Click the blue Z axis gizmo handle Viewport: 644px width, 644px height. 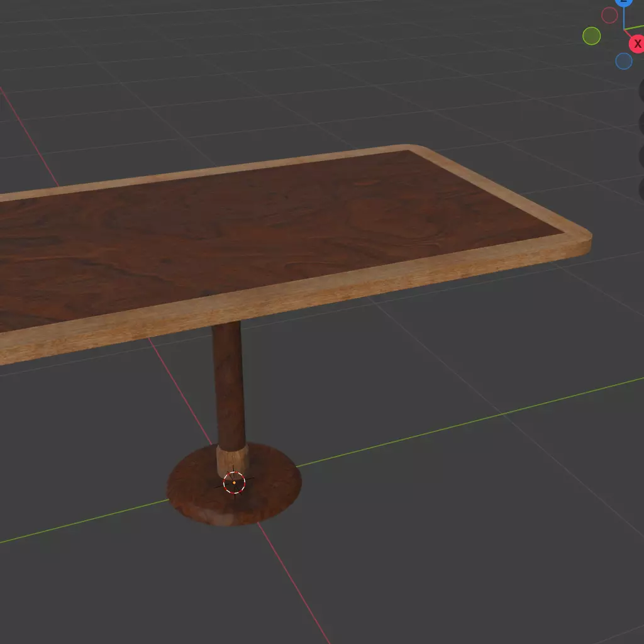coord(623,3)
